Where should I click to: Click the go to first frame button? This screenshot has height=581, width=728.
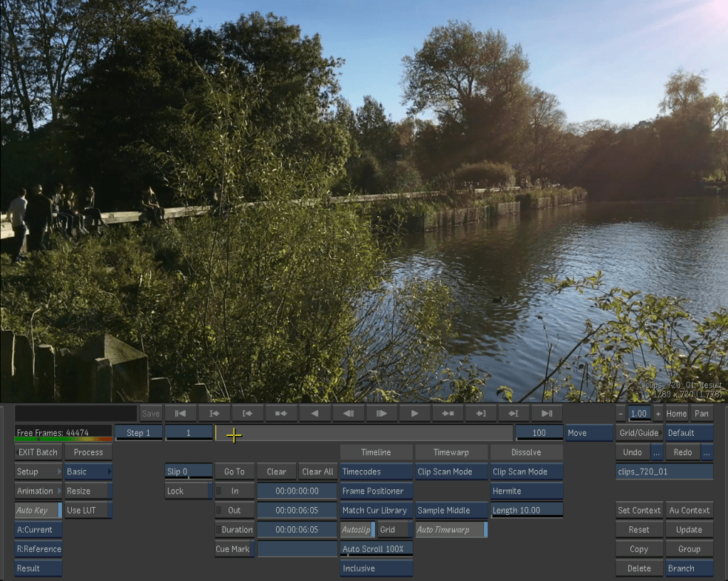pyautogui.click(x=181, y=413)
